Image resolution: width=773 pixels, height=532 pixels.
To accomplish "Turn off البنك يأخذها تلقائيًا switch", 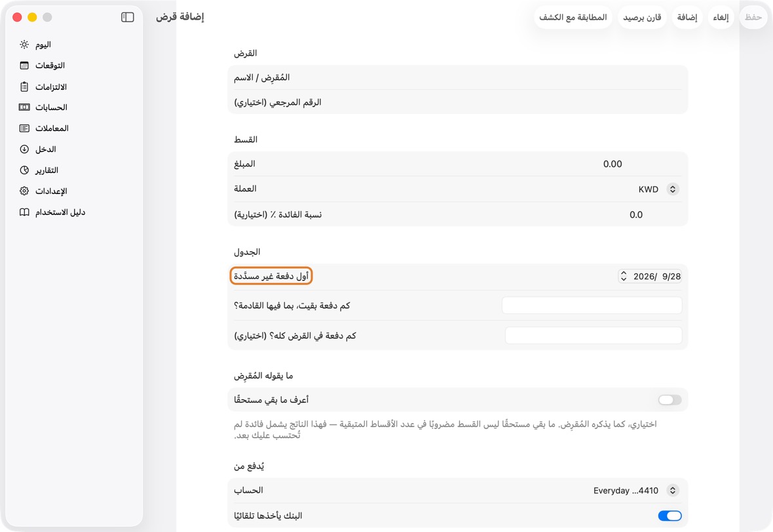I will [669, 516].
